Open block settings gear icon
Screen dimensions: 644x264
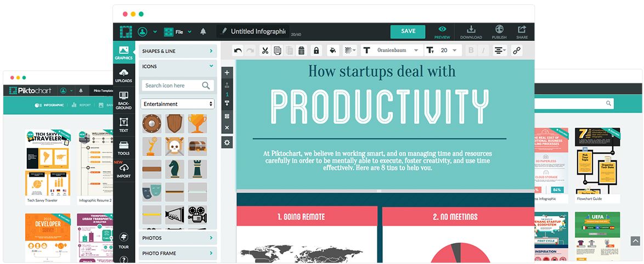coord(227,143)
